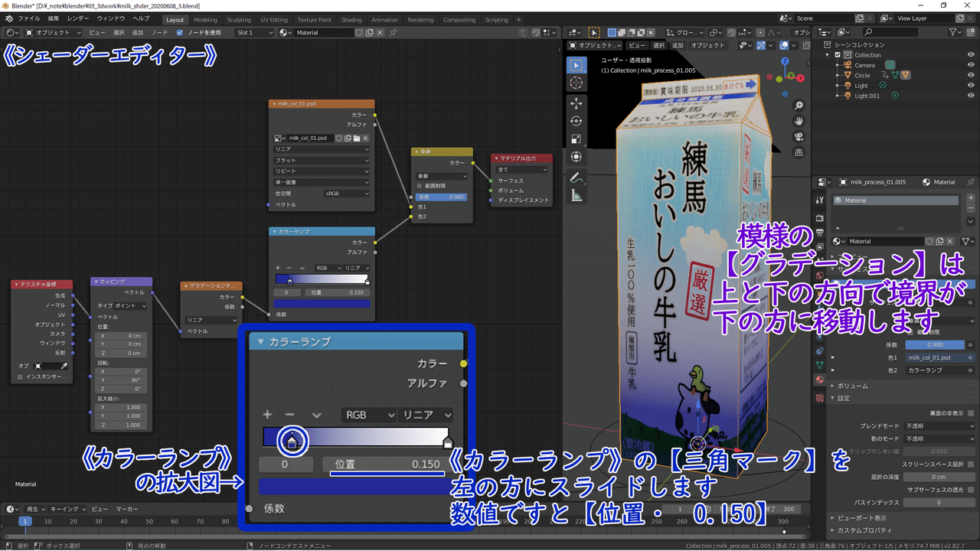This screenshot has height=551, width=980.
Task: Open the Slot 1 dropdown
Action: click(254, 33)
